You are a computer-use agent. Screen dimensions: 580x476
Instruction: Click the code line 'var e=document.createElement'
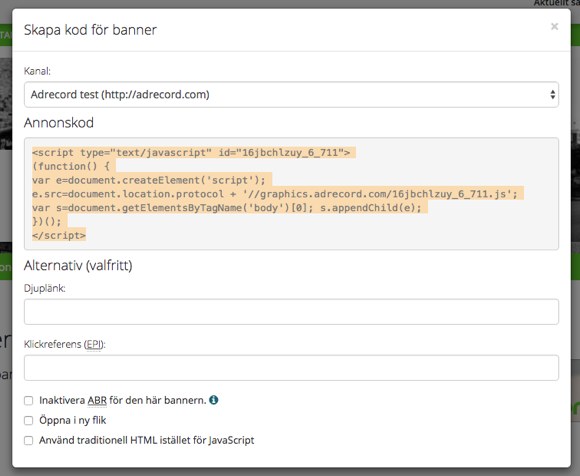coord(149,180)
